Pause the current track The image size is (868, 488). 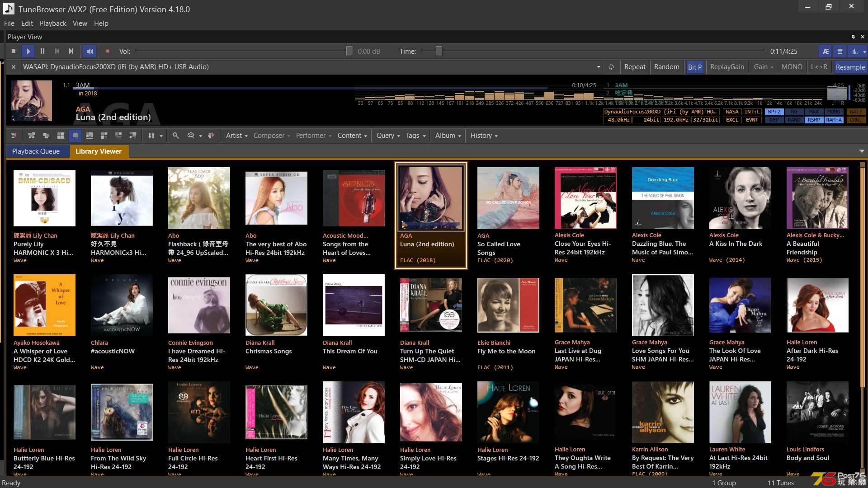pos(42,52)
